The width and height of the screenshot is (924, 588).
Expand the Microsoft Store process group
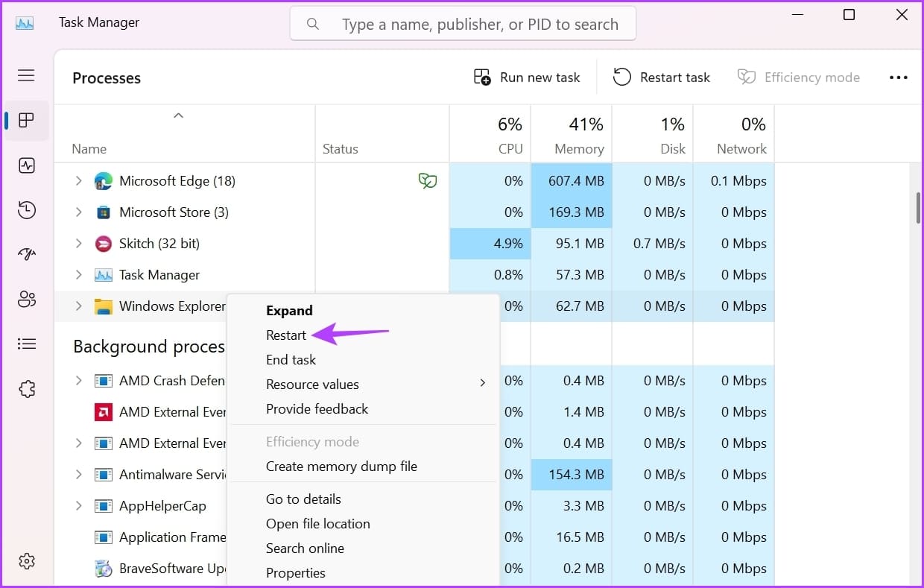[x=78, y=212]
